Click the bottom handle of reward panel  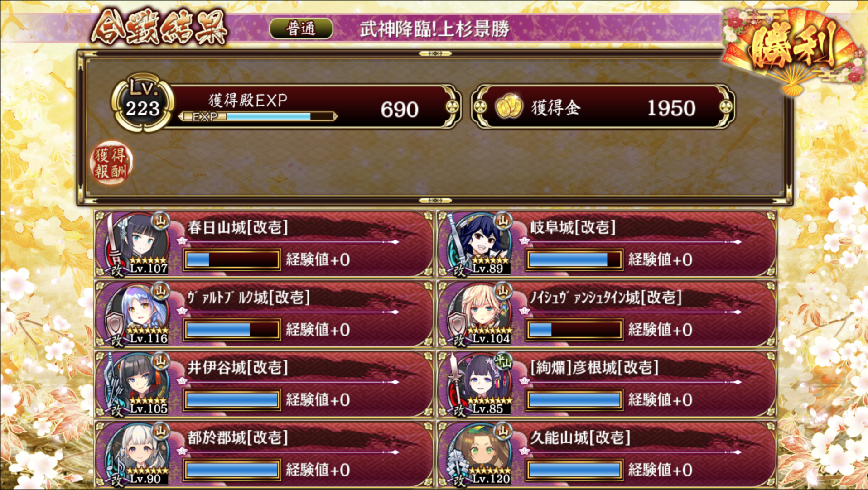[435, 200]
